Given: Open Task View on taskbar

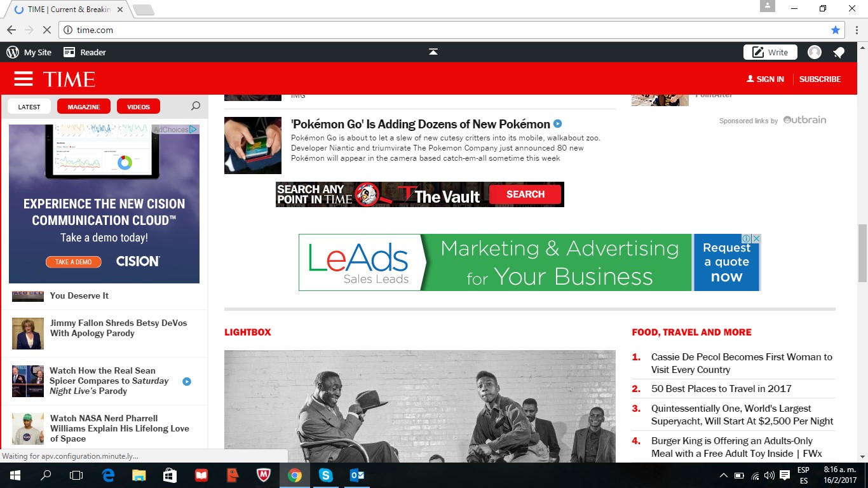Looking at the screenshot, I should click(x=76, y=475).
